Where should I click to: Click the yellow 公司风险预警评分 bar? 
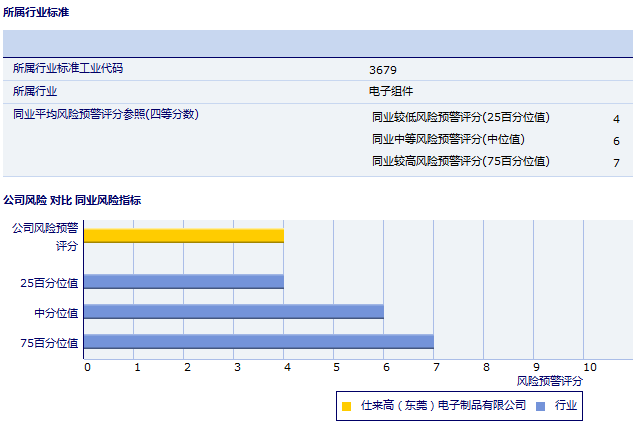[x=183, y=236]
